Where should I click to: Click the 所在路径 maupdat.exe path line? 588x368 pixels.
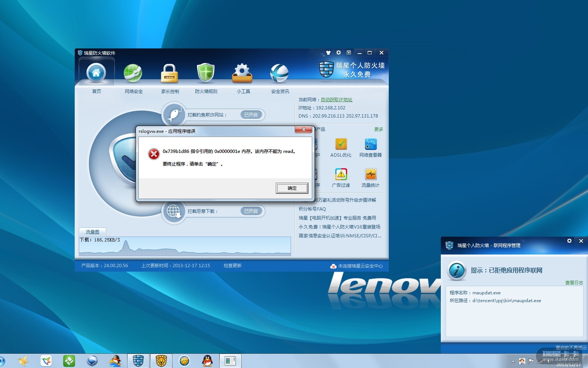click(495, 301)
